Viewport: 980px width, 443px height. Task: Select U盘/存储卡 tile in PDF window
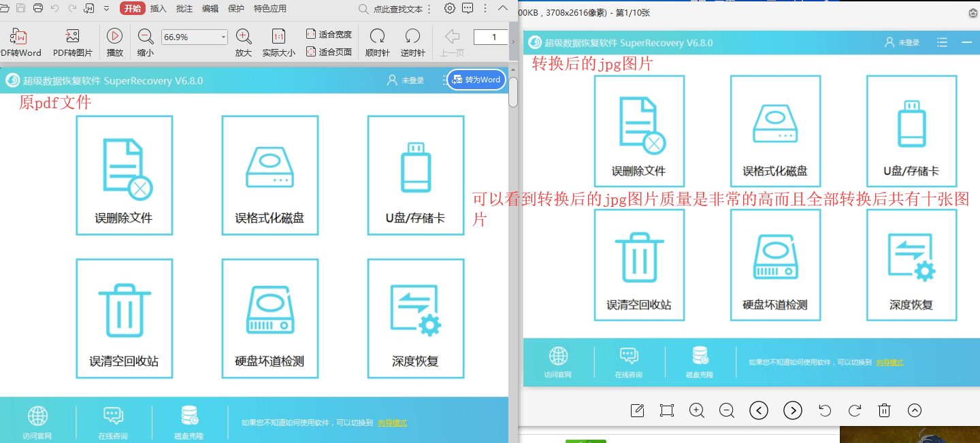tap(416, 175)
